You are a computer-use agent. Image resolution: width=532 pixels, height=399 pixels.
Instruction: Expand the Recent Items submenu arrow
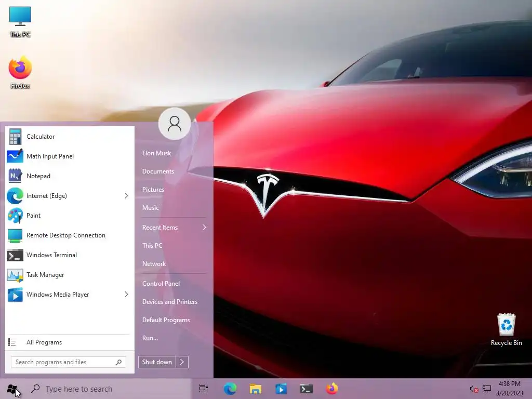pos(204,228)
